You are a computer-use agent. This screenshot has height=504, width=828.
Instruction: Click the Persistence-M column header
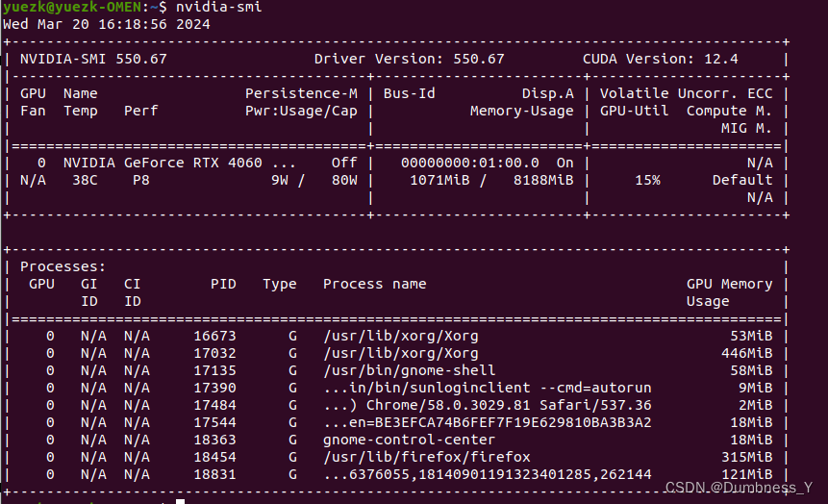coord(301,93)
